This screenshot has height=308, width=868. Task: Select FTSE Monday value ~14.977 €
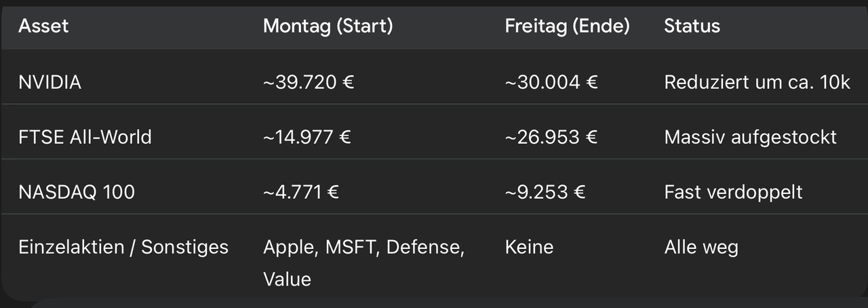coord(307,137)
